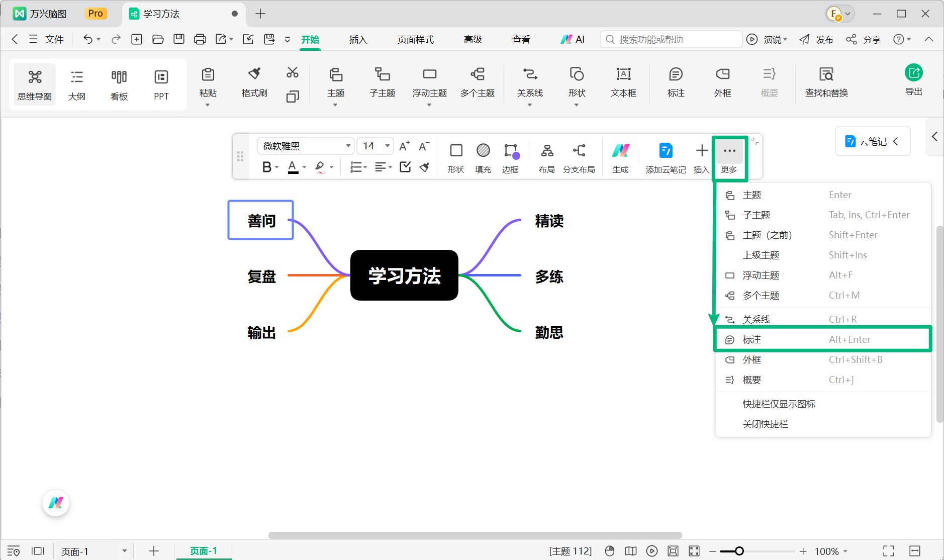
Task: Click the zoom slider handle
Action: click(739, 551)
